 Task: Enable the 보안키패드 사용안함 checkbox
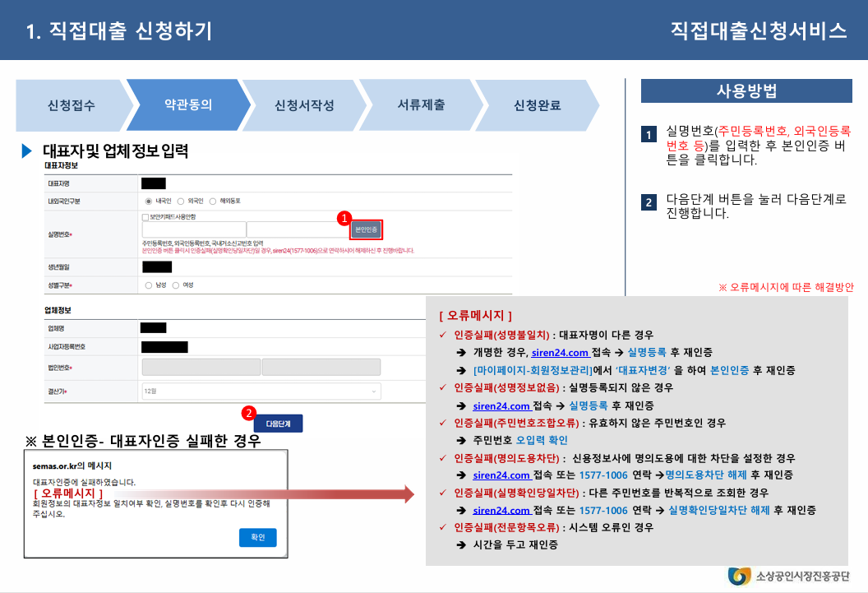click(x=143, y=216)
